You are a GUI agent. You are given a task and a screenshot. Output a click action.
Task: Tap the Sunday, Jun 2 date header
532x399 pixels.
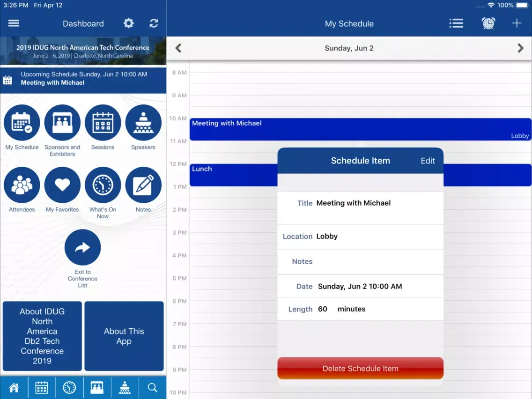349,48
